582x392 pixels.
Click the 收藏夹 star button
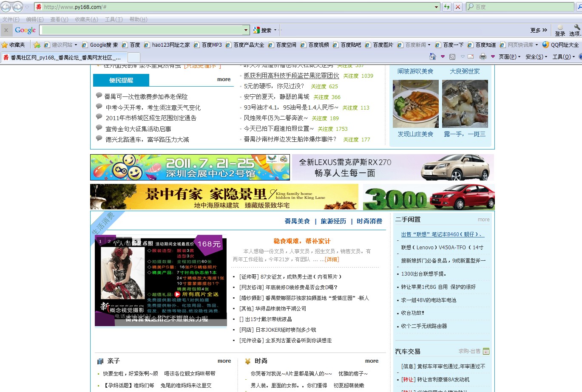[13, 45]
